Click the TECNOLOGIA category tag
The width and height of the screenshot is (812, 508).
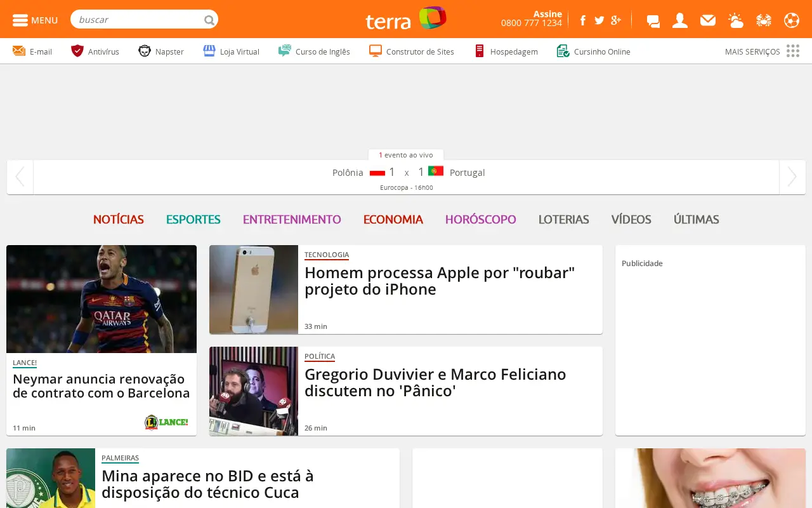[x=327, y=255]
